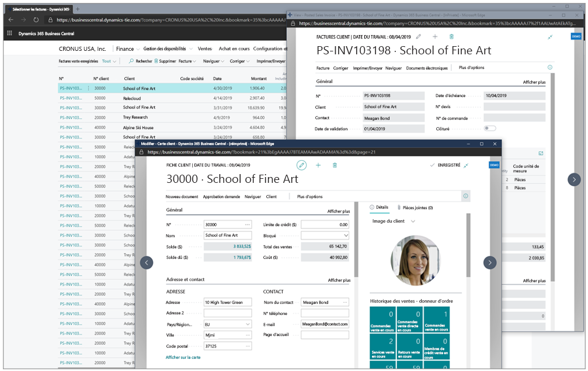Screen dimensions: 588x371
Task: Click the expand icon above Code unité de mesure
Action: click(541, 154)
